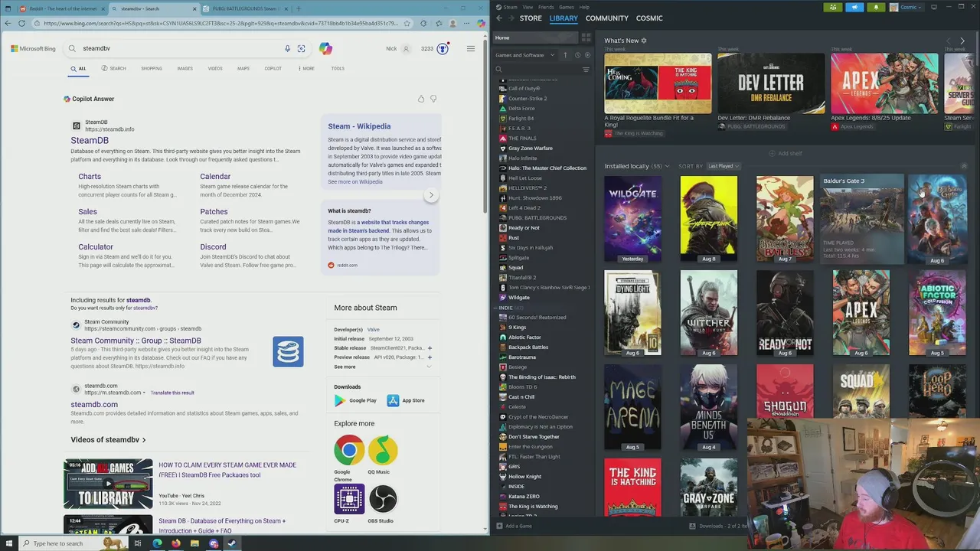Expand Stable release details plus icon
The width and height of the screenshot is (980, 551).
430,348
